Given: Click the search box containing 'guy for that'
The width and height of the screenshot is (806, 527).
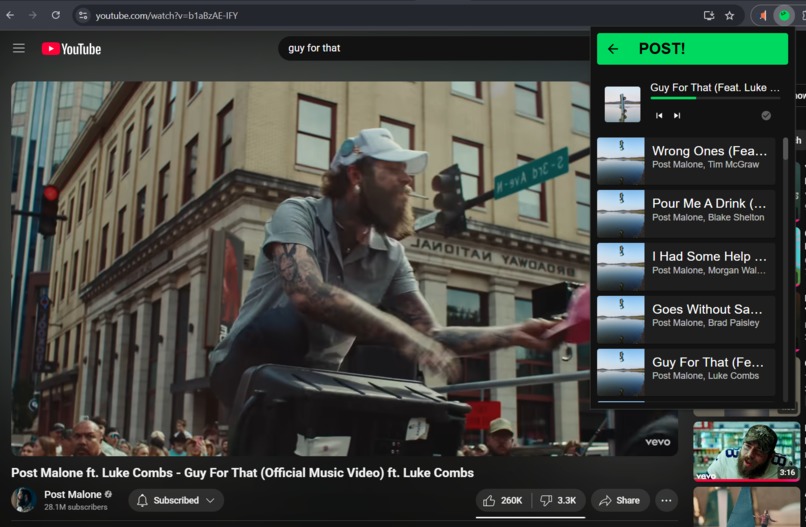Looking at the screenshot, I should pos(434,48).
